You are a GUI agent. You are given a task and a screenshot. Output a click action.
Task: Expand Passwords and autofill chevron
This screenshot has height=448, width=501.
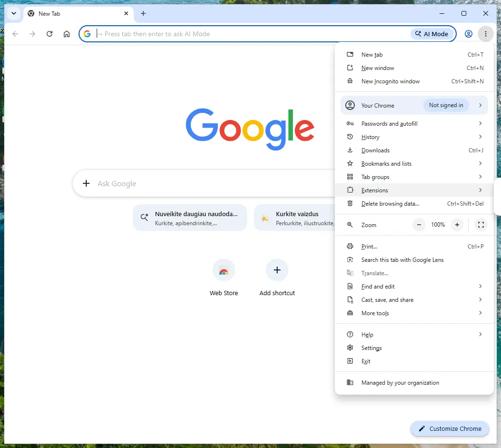(x=480, y=123)
